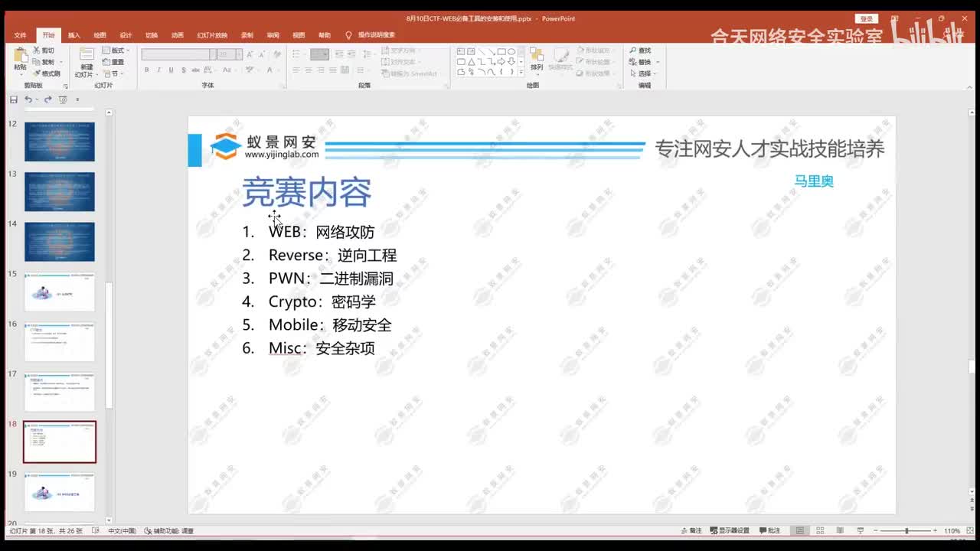Image resolution: width=980 pixels, height=551 pixels.
Task: Select the Format Painter (格式刷) tool
Action: click(x=46, y=73)
